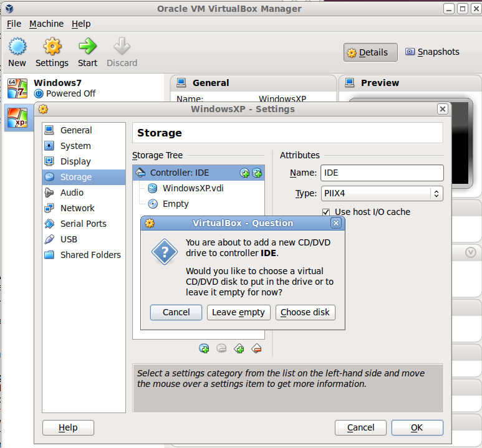Select Storage settings category
The image size is (482, 448).
[x=84, y=177]
